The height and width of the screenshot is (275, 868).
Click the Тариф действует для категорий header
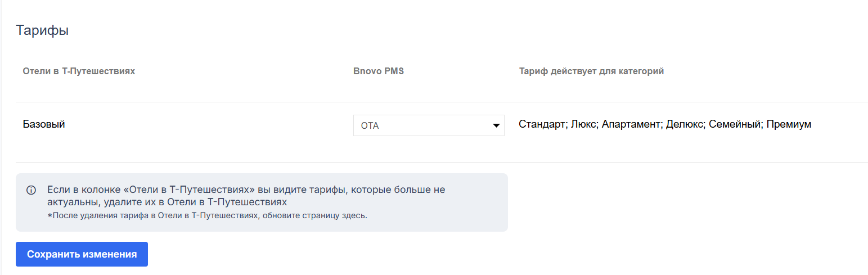click(591, 71)
